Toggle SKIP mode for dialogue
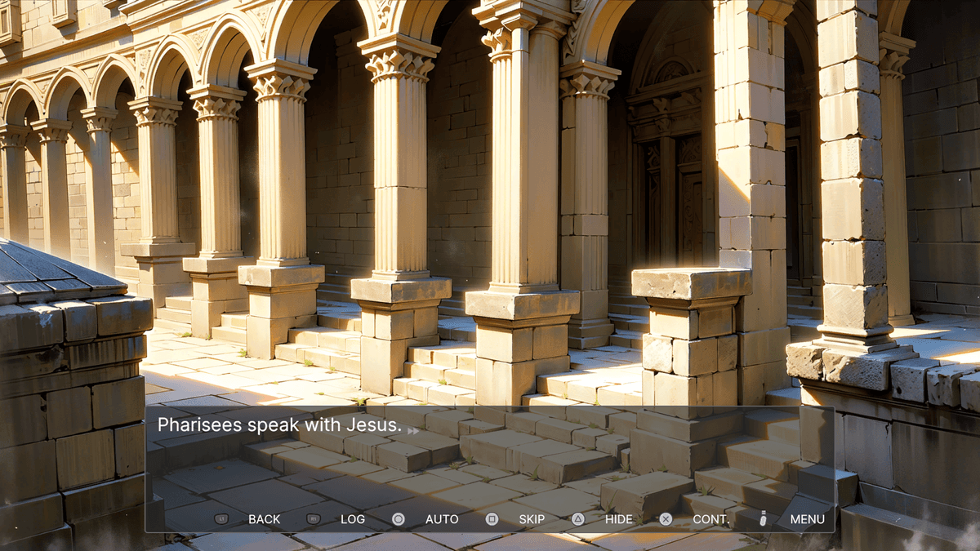 click(x=532, y=519)
